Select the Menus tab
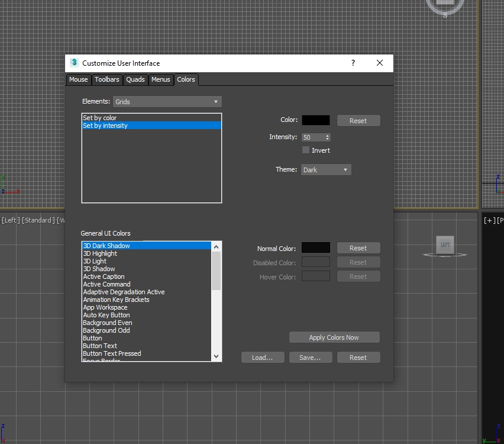Image resolution: width=504 pixels, height=444 pixels. point(160,79)
